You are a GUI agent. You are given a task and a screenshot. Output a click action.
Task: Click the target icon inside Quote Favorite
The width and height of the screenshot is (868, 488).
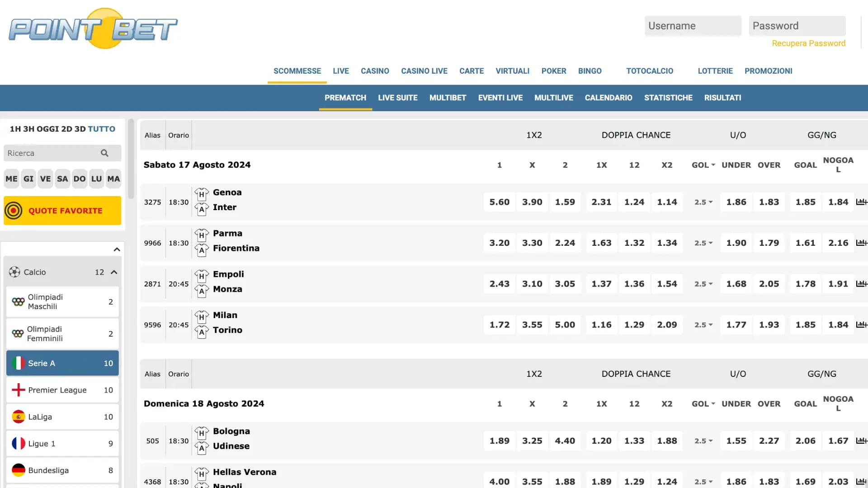14,210
